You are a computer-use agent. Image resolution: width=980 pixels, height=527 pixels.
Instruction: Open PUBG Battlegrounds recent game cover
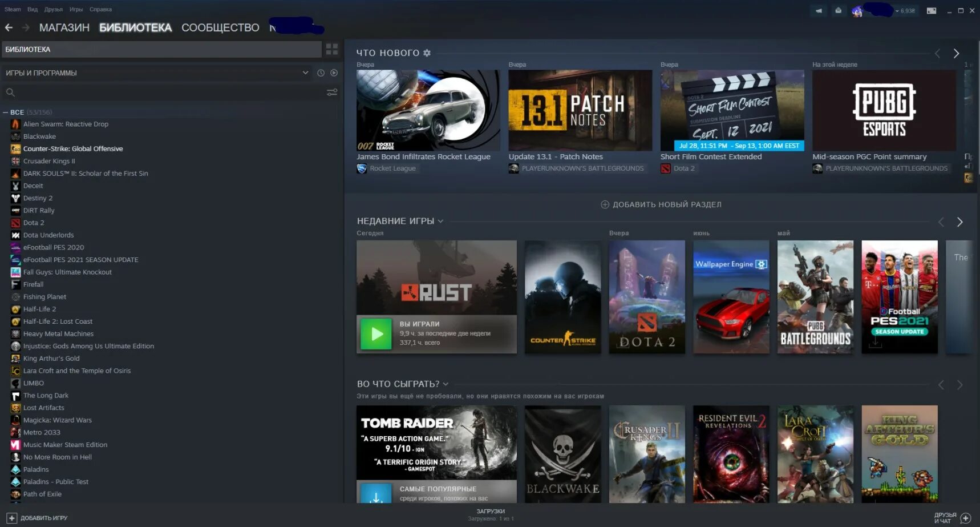click(815, 297)
